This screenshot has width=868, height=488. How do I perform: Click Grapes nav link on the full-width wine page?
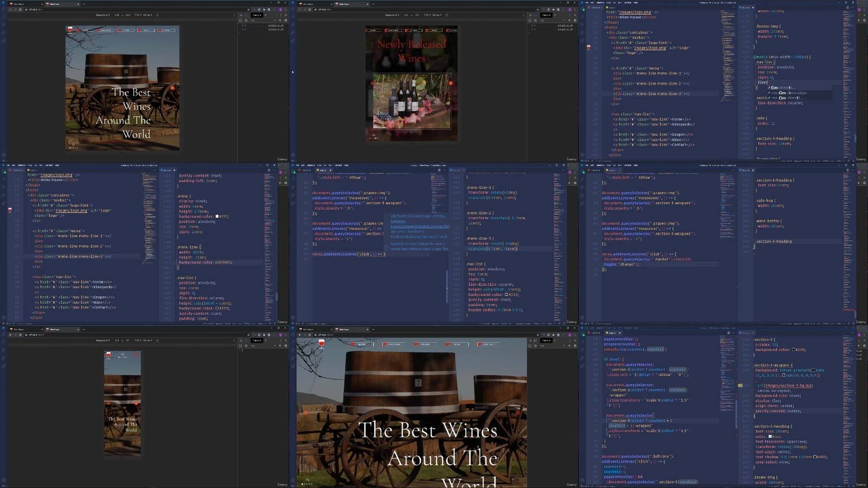pos(425,344)
